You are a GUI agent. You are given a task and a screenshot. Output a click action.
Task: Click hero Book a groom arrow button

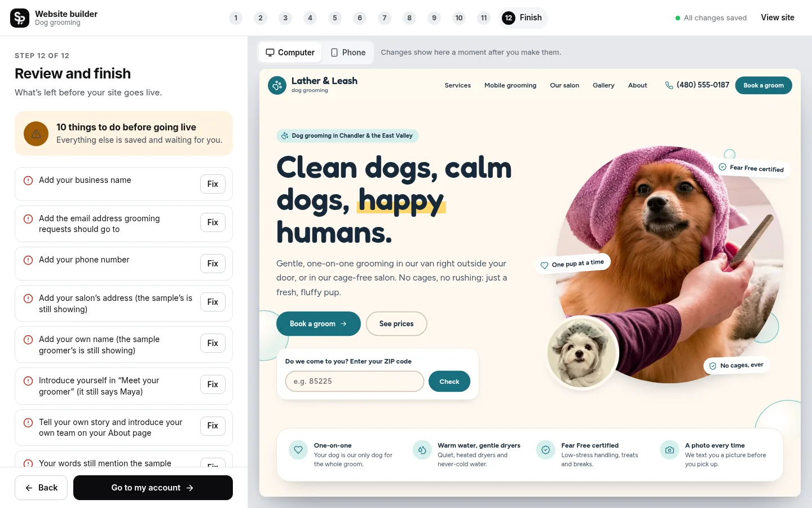tap(319, 324)
